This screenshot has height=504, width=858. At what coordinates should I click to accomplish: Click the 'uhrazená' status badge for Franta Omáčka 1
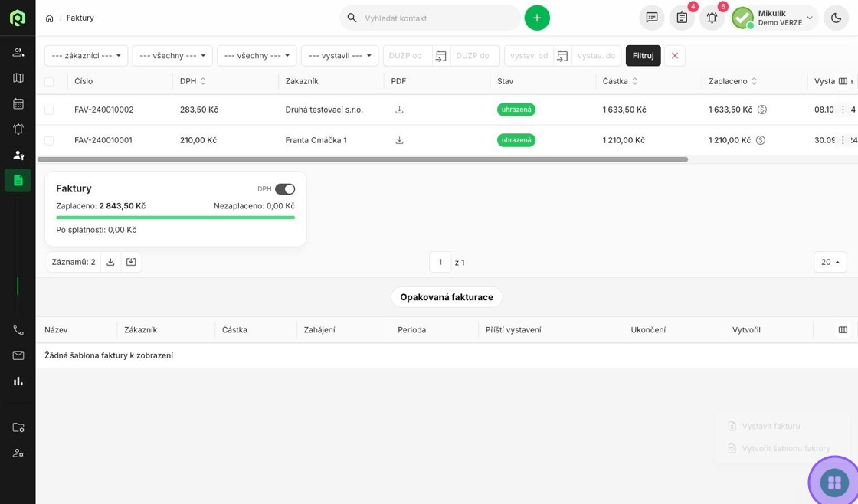tap(516, 140)
